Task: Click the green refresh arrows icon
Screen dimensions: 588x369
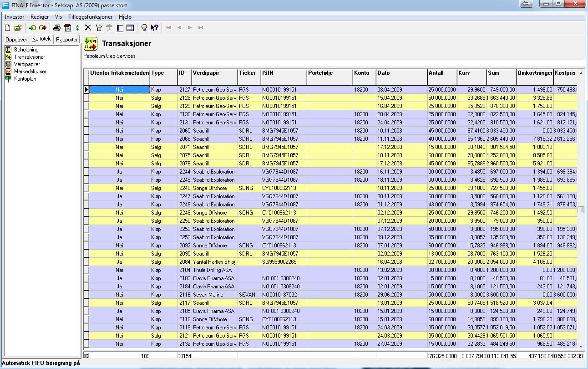Action: coord(78,28)
